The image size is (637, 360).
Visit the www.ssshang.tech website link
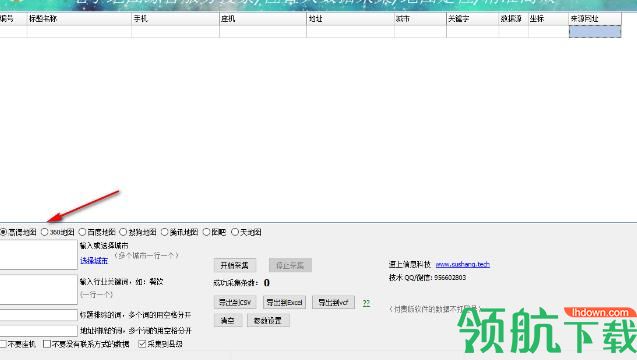click(x=462, y=265)
